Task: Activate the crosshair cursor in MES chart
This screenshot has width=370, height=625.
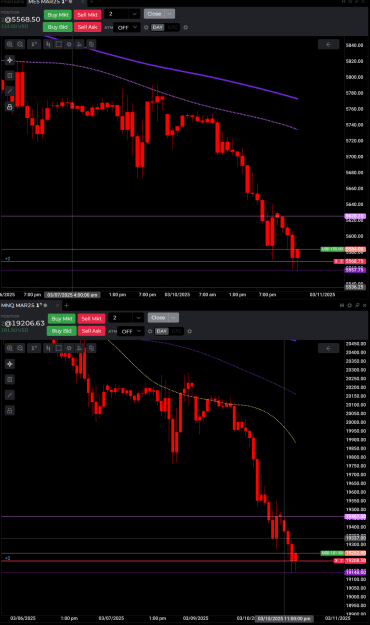Action: pos(10,60)
